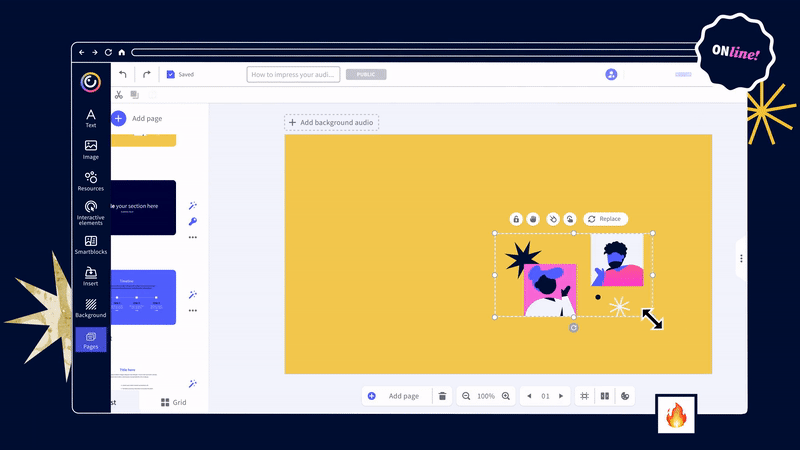
Task: Open the color palette icon in bottom toolbar
Action: click(625, 396)
